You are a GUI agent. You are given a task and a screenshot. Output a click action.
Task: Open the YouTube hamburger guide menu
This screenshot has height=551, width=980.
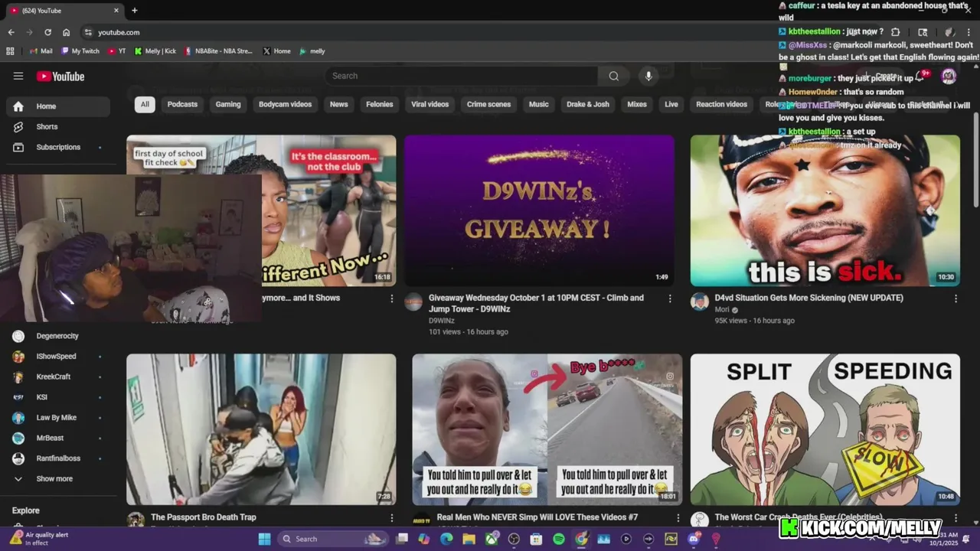(x=18, y=76)
